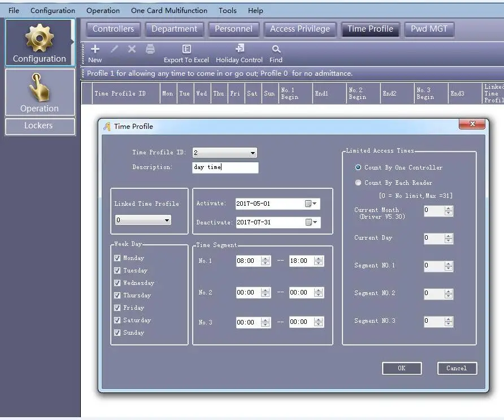This screenshot has width=504, height=420.
Task: Select the Time Profile tab
Action: coord(370,29)
